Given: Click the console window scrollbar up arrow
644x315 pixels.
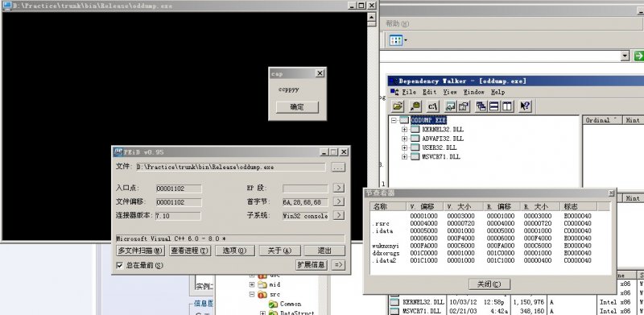Looking at the screenshot, I should tap(371, 17).
